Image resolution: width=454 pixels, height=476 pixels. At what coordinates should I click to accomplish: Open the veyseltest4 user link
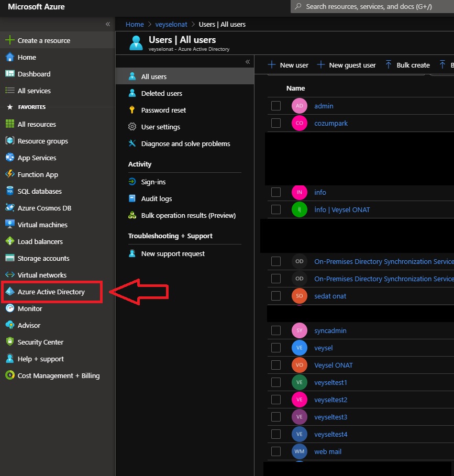pyautogui.click(x=330, y=435)
